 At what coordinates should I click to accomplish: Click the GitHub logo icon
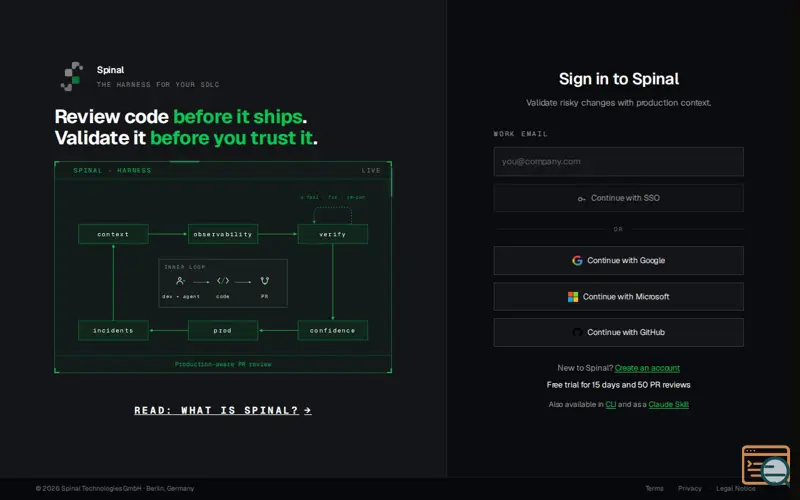tap(577, 333)
